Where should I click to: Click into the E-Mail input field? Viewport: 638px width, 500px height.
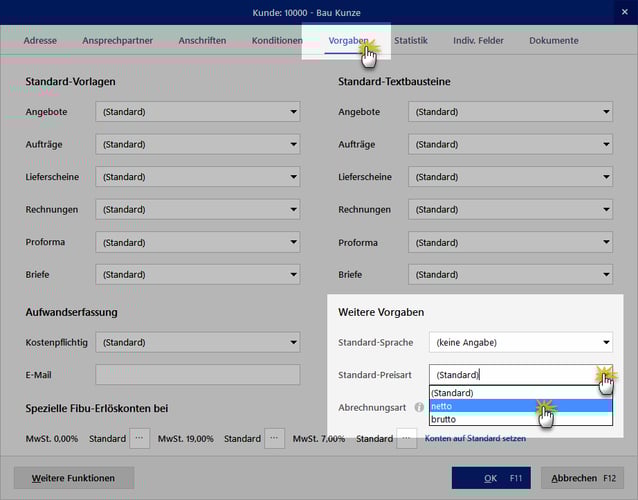point(197,375)
